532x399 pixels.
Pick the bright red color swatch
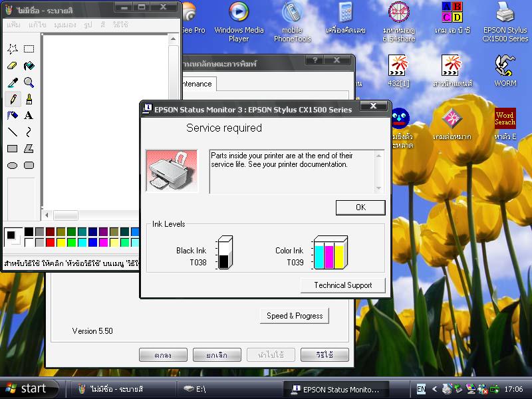pos(51,242)
